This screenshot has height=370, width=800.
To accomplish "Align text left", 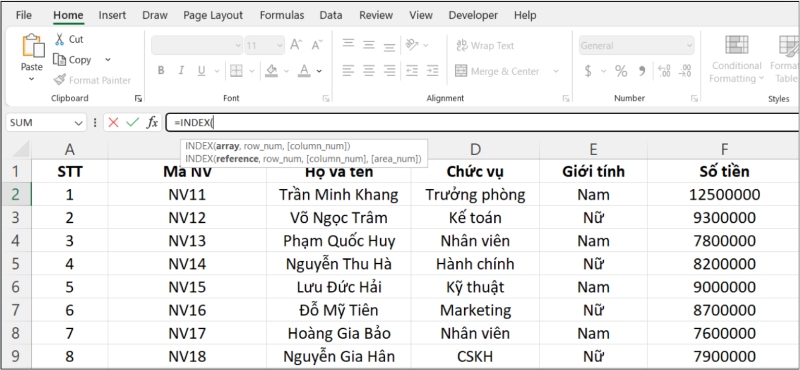I will tap(348, 71).
